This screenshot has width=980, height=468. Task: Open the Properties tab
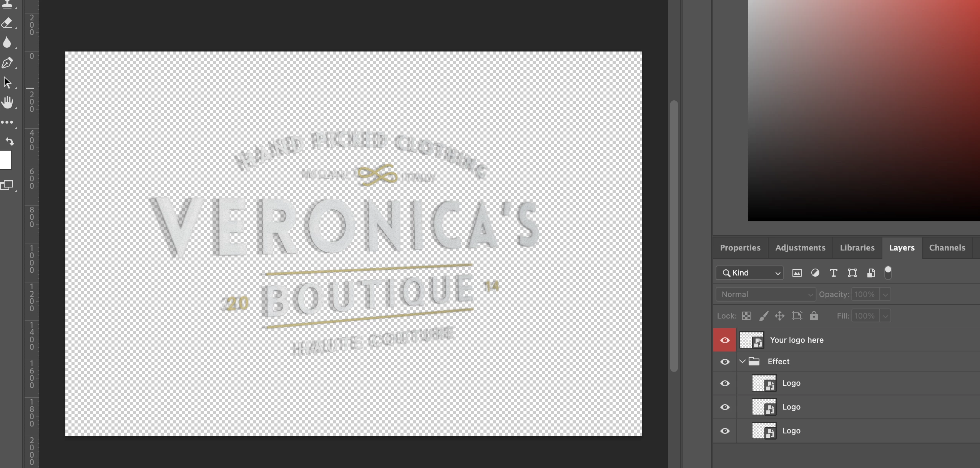tap(740, 248)
